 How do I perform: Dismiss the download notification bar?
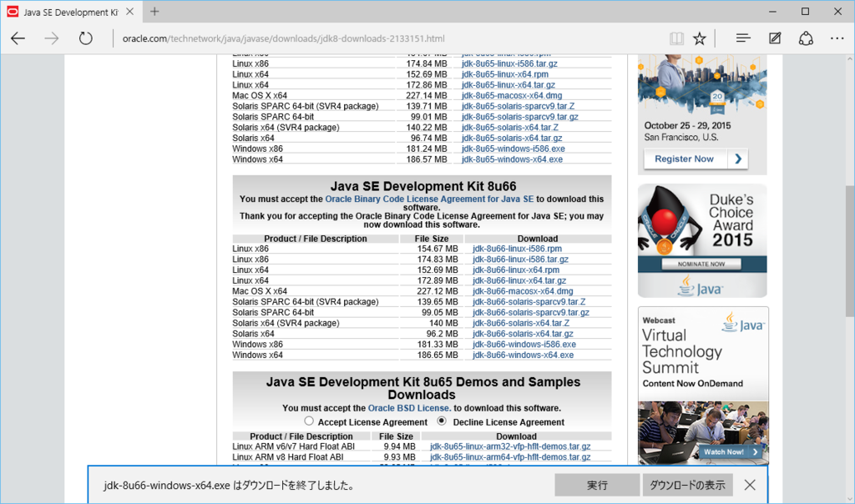[x=750, y=485]
